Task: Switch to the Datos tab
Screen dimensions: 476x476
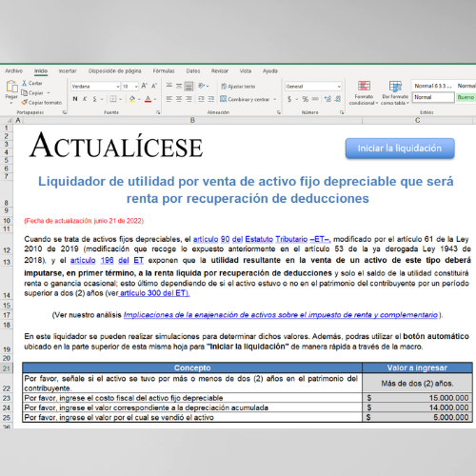Action: coord(193,70)
